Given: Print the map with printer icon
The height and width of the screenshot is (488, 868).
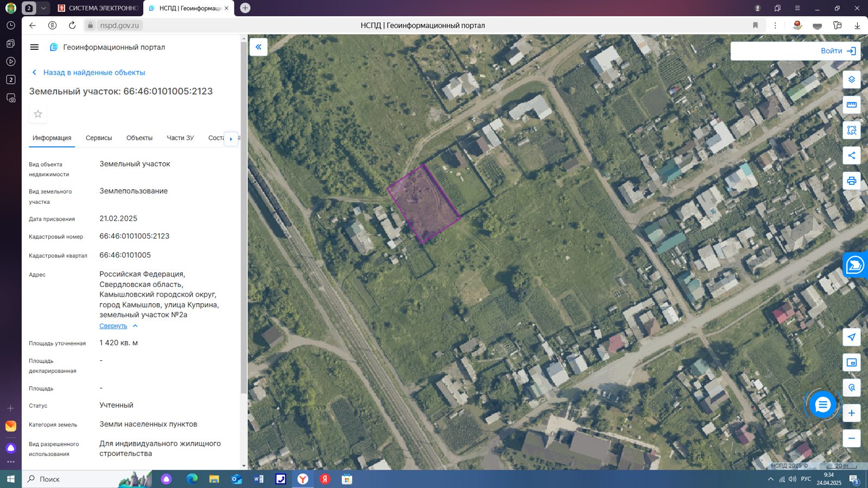Looking at the screenshot, I should coord(851,181).
